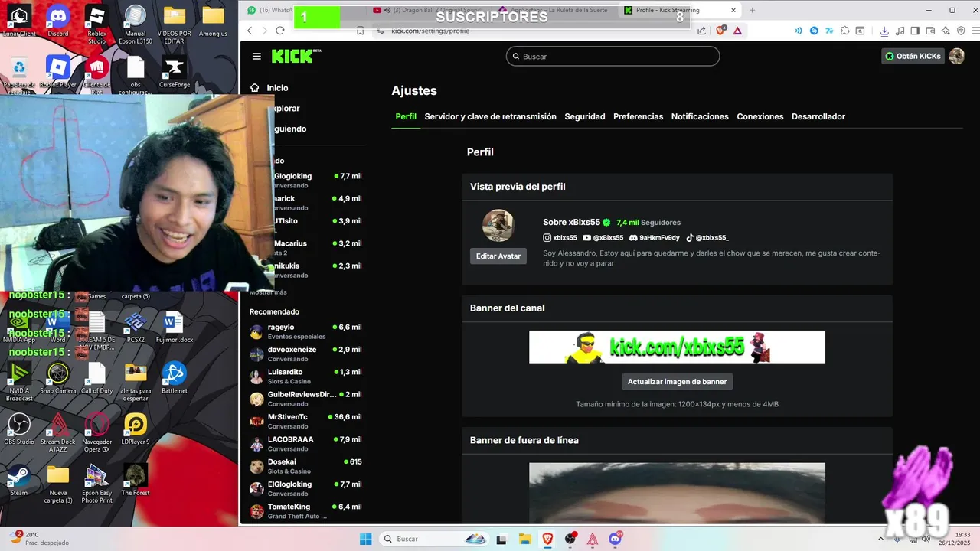This screenshot has width=980, height=551.
Task: Launch NVIDIA Broadcast shortcut
Action: [19, 381]
